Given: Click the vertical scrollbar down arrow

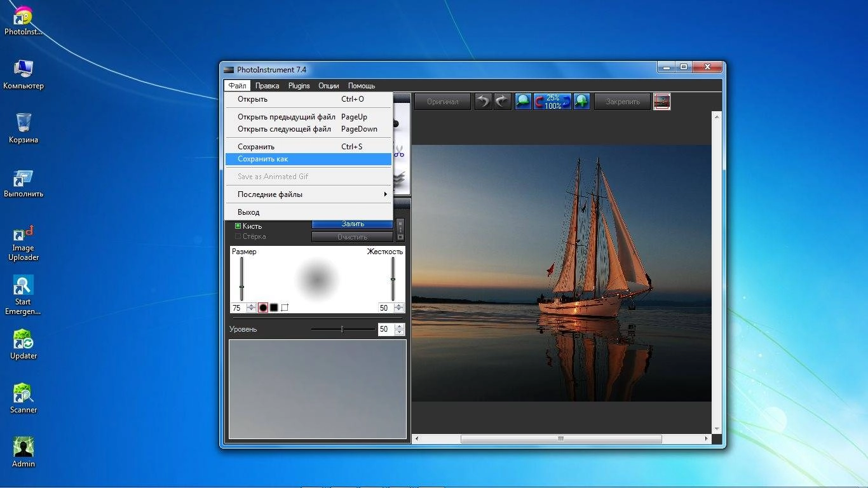Looking at the screenshot, I should pyautogui.click(x=717, y=429).
